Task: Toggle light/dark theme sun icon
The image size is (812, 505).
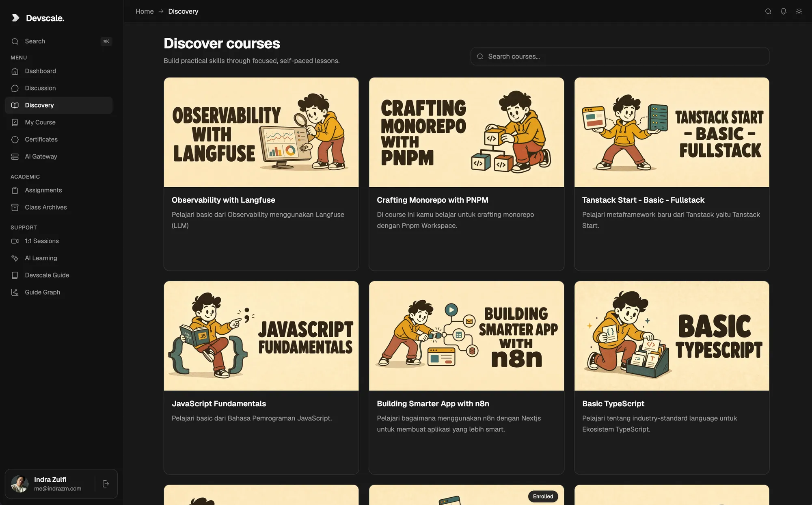Action: click(799, 11)
